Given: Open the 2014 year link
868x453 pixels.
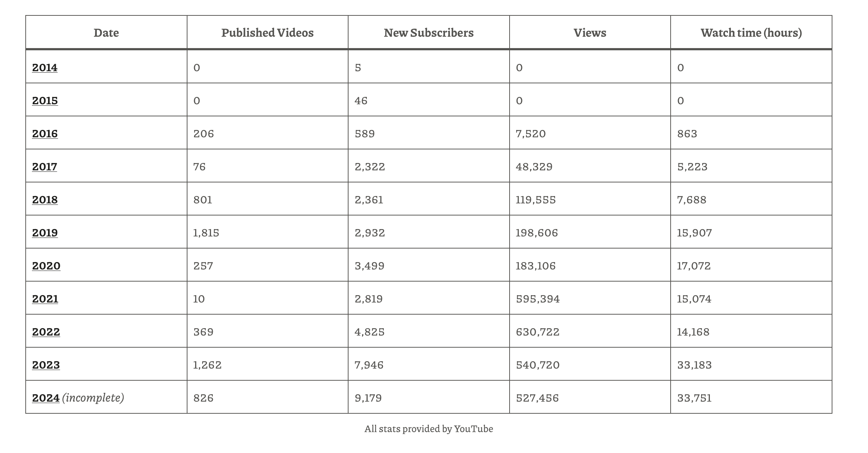Looking at the screenshot, I should [x=45, y=68].
